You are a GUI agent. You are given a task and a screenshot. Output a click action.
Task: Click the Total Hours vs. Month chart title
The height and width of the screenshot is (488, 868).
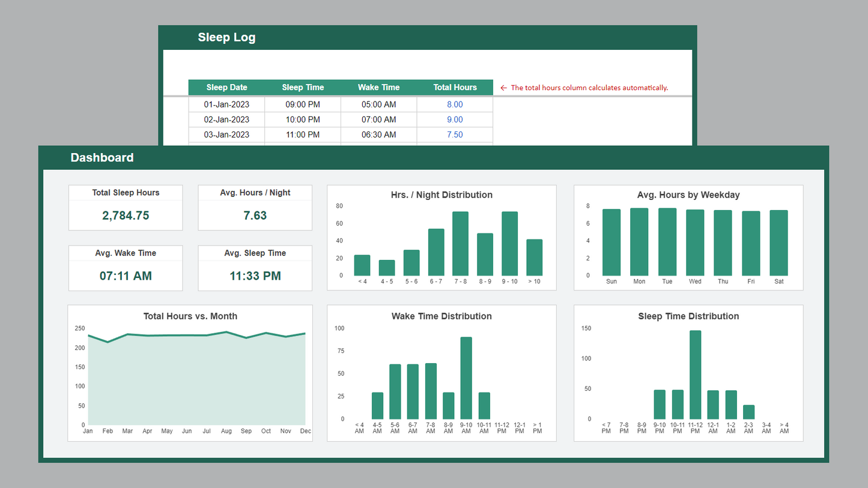190,316
